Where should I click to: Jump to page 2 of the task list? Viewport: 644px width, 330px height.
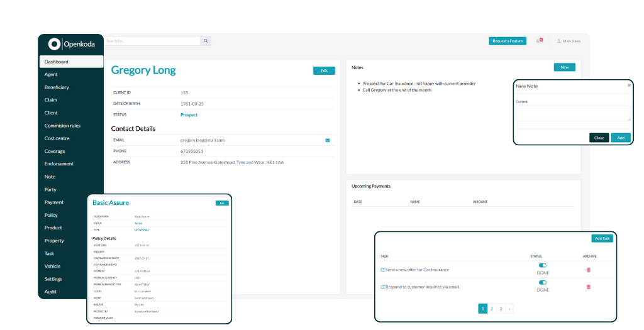click(492, 309)
